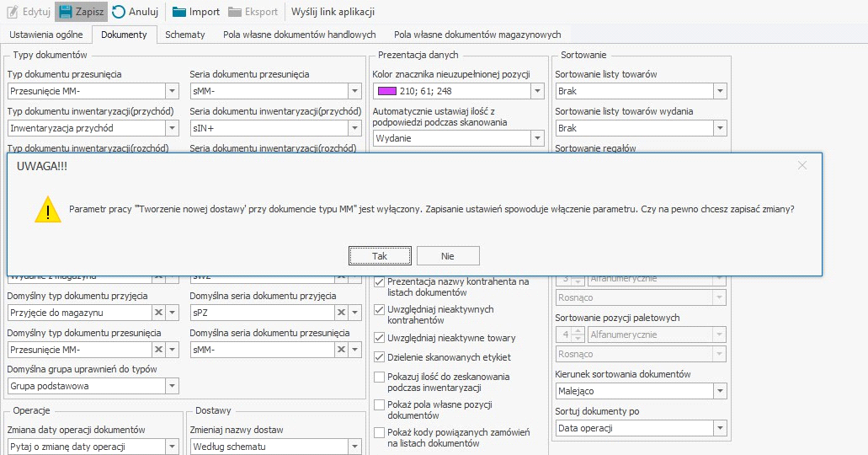Open the marker color picker dropdown arrow
Screen dimensions: 868x455
tap(537, 91)
